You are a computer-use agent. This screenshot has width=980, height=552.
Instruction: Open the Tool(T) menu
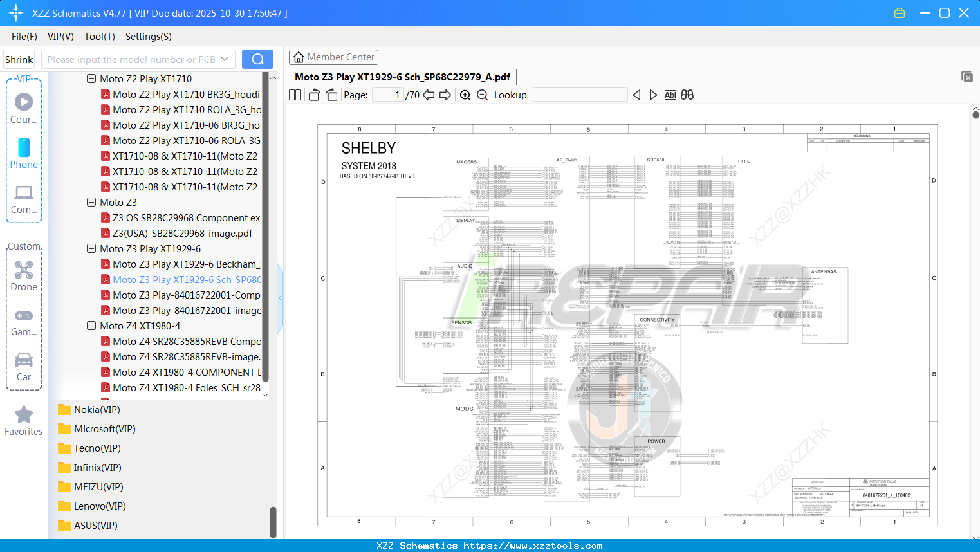[x=100, y=37]
